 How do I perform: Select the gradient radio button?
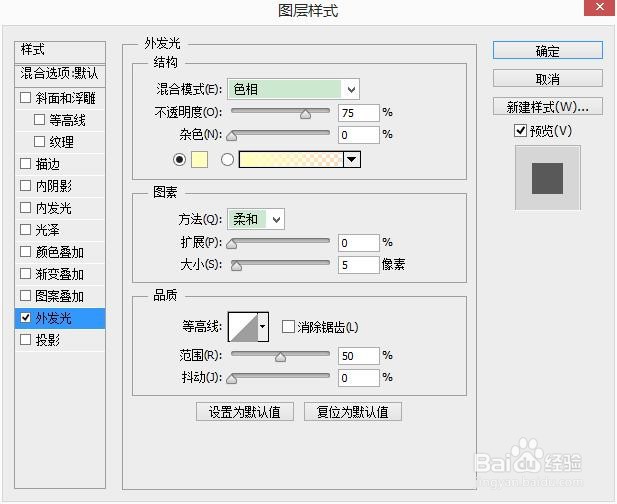227,160
